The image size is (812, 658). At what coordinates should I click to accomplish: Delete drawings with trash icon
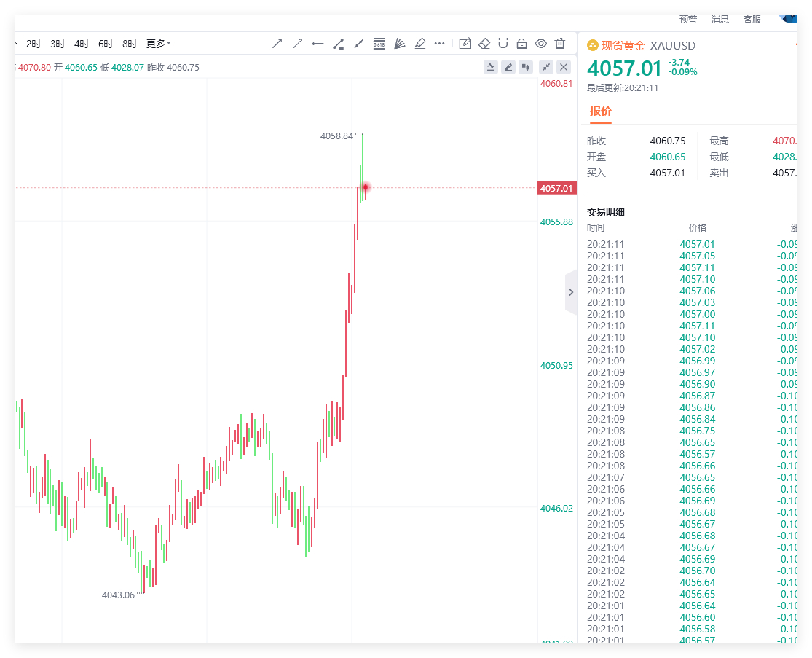[560, 44]
